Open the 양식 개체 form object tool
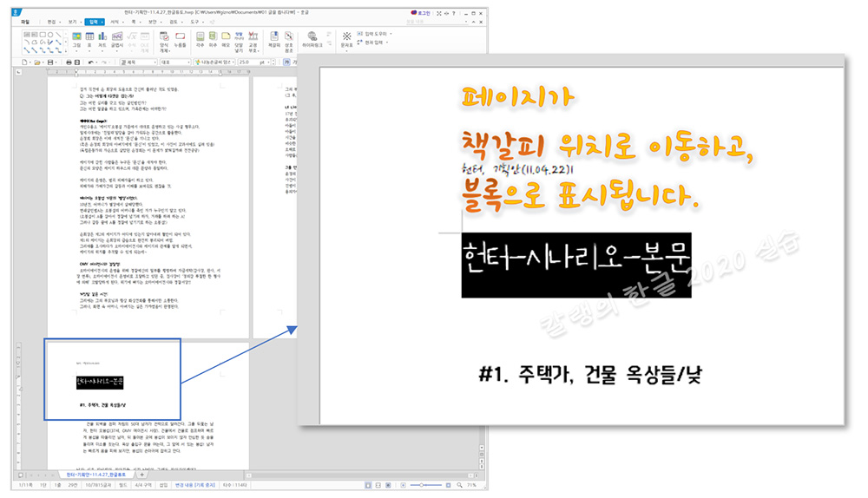The height and width of the screenshot is (498, 868). [x=164, y=42]
